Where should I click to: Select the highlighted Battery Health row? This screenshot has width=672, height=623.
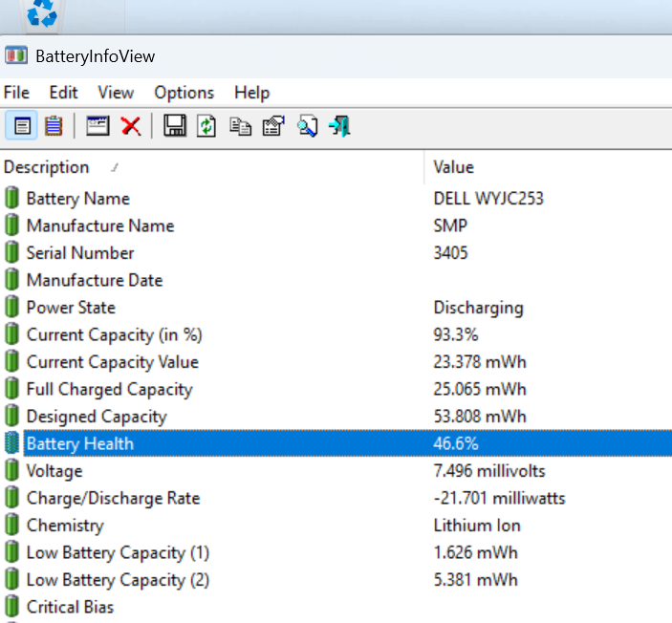[336, 443]
